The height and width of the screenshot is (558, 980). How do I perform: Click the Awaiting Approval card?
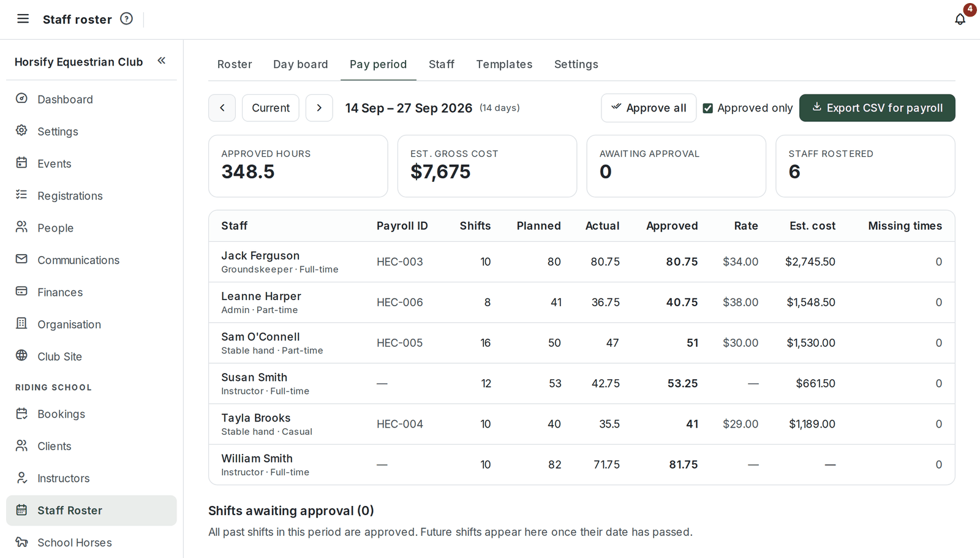676,166
